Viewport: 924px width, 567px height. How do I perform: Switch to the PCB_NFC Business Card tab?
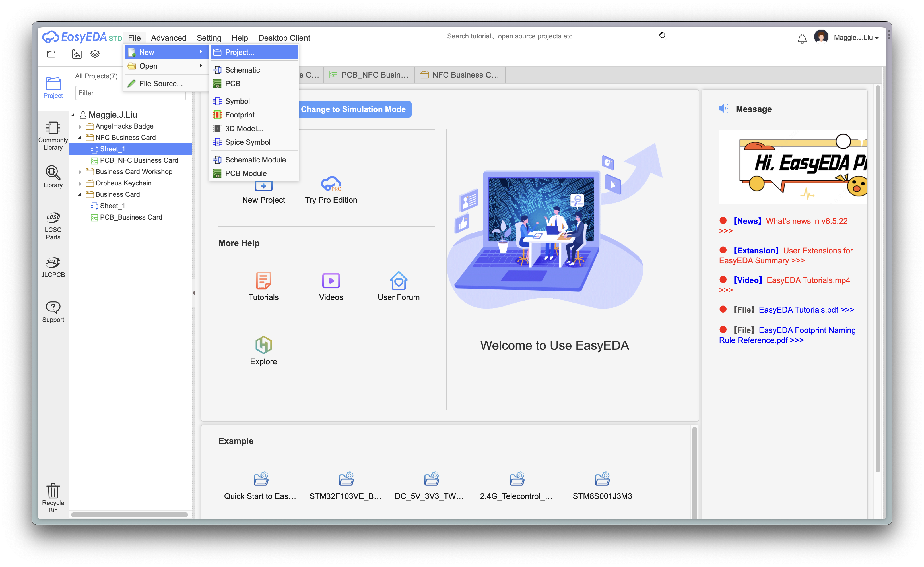pos(370,75)
